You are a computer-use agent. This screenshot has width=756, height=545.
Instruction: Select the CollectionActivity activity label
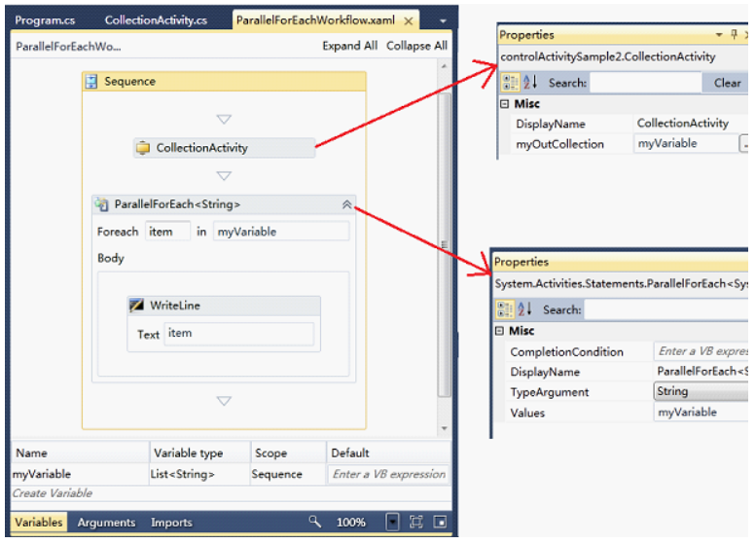[202, 148]
